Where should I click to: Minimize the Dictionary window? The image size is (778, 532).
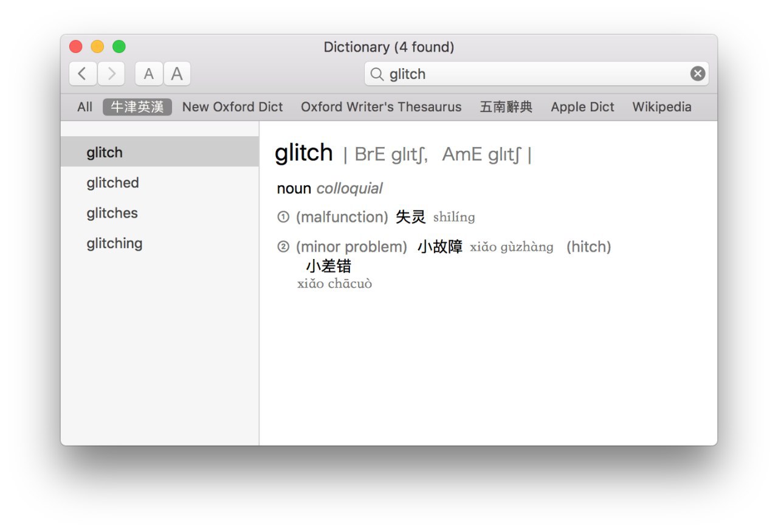click(x=97, y=47)
